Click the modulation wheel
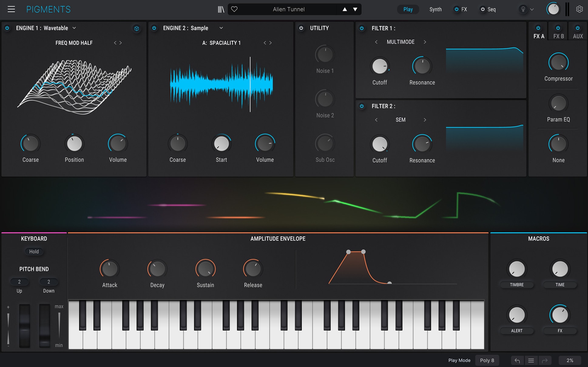 point(44,326)
